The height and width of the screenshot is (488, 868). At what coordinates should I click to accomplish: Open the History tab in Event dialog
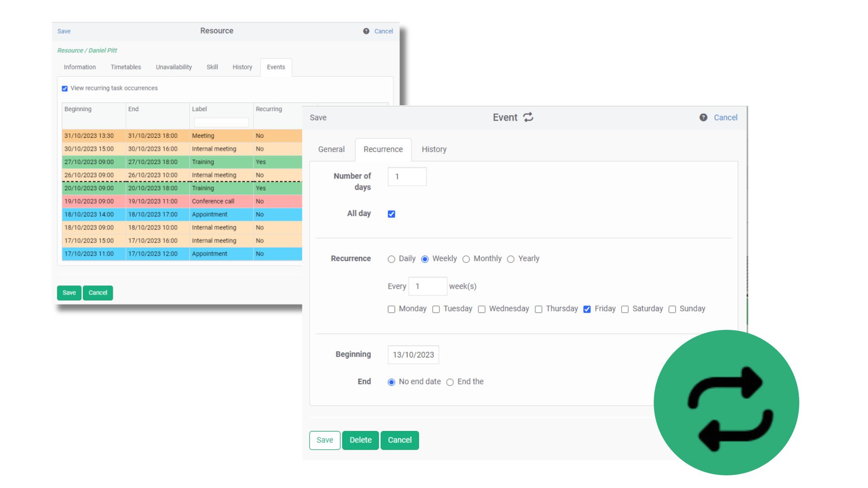point(434,149)
